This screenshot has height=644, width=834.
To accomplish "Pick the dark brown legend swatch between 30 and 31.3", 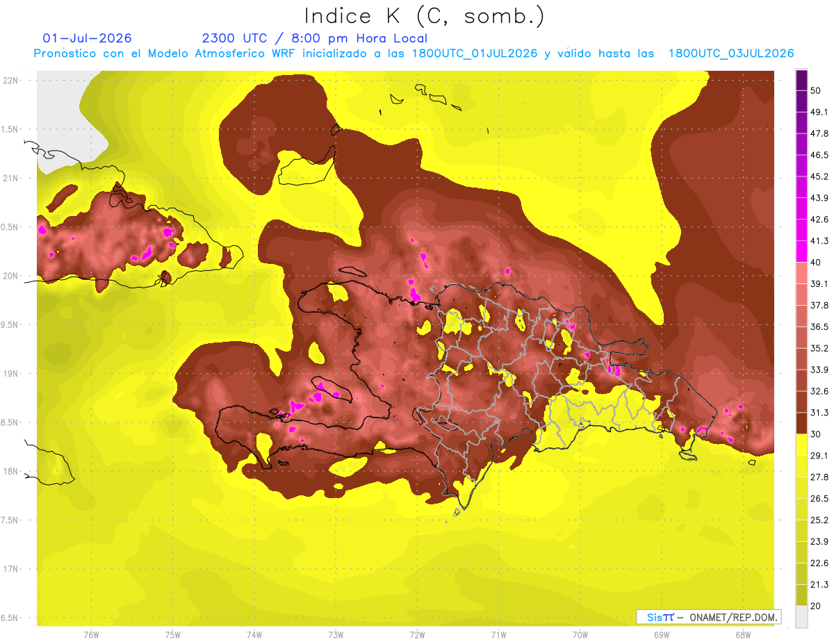I will [801, 423].
